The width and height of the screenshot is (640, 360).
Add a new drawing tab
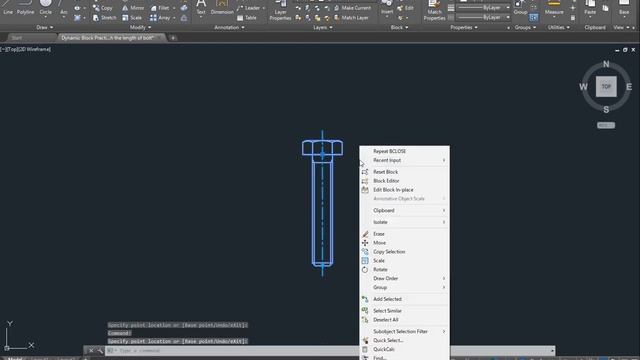[x=173, y=38]
